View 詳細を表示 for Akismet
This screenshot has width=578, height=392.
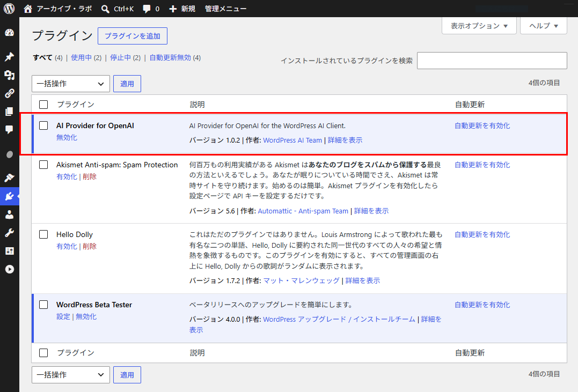[x=371, y=211]
